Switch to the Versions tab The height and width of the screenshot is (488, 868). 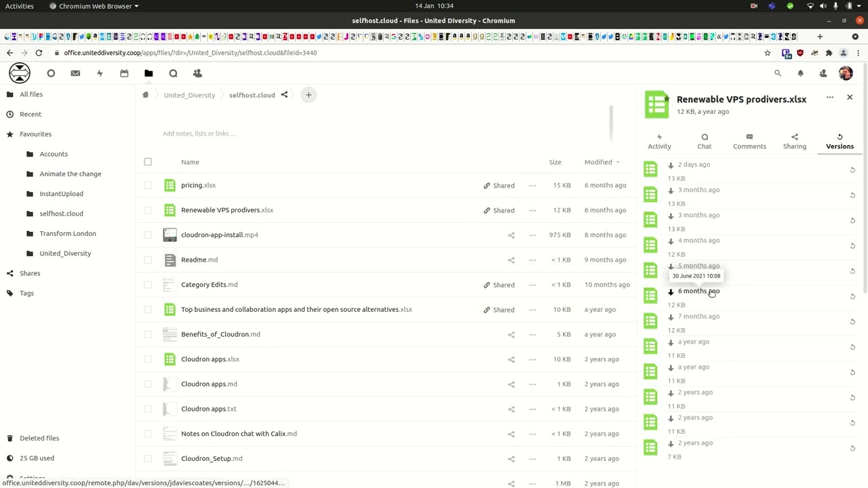(x=840, y=141)
